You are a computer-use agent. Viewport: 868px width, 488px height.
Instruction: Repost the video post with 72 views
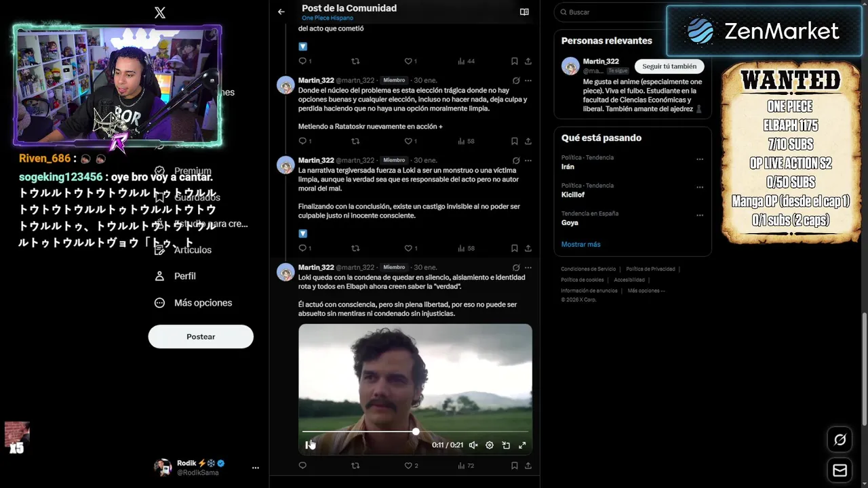point(355,466)
